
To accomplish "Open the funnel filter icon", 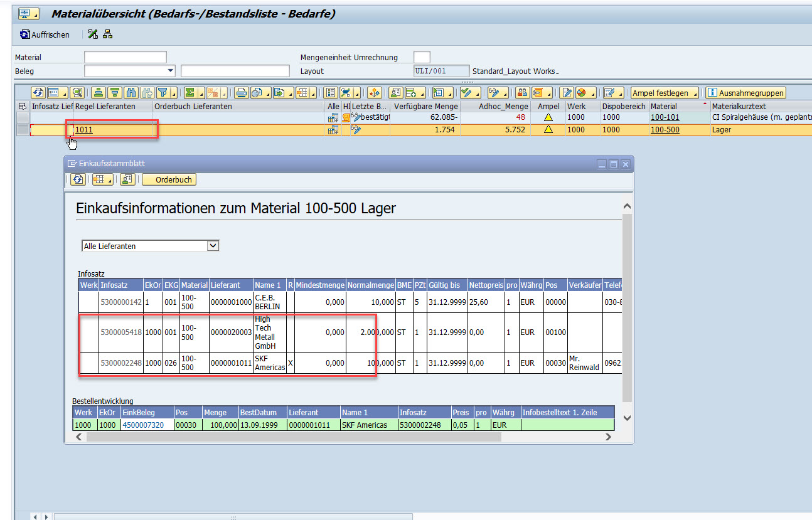I will coord(163,93).
